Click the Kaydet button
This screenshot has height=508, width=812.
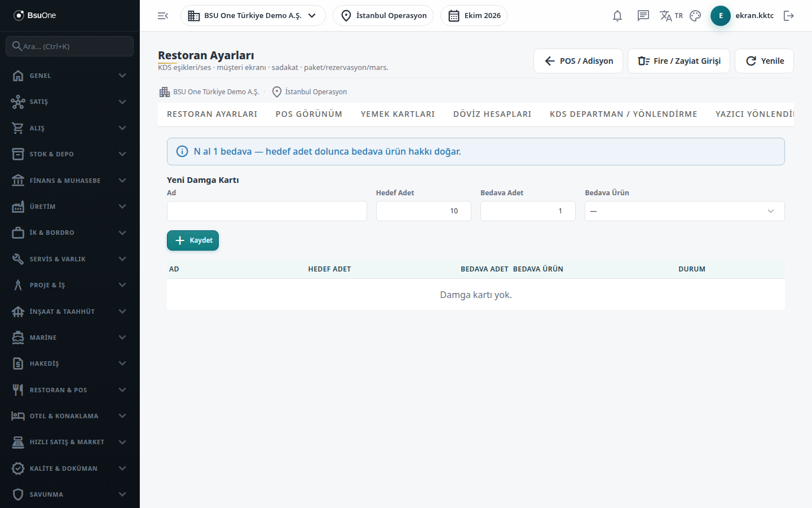tap(193, 240)
